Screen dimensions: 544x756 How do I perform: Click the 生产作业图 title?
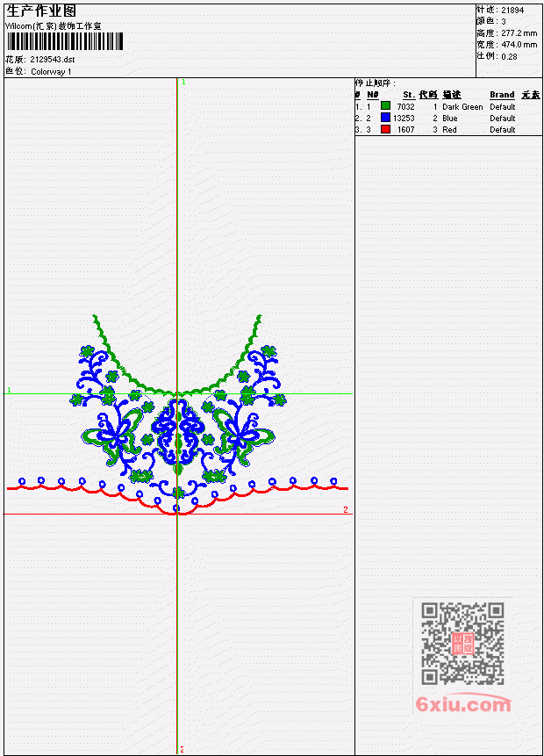tap(41, 11)
